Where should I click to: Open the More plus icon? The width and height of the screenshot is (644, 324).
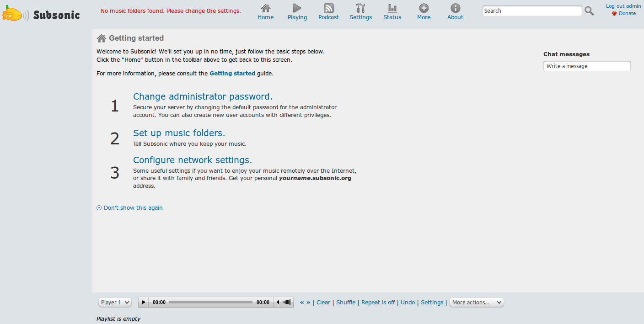click(424, 8)
